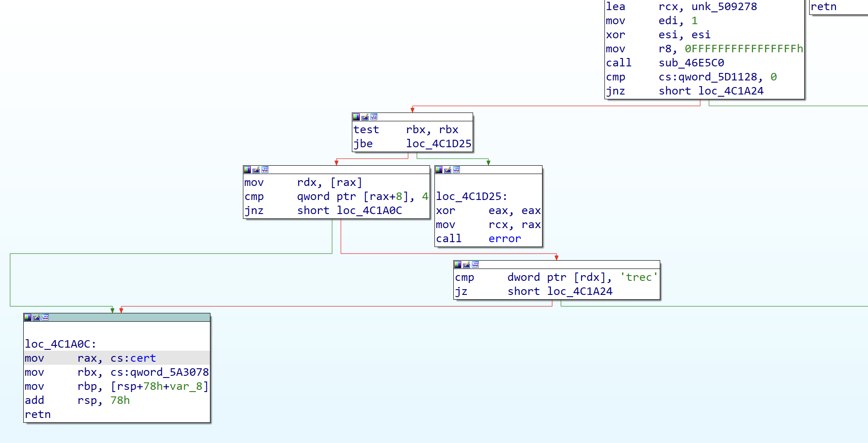Click 'retn' in the loc_4C1A0C block
The image size is (868, 443).
pos(38,414)
